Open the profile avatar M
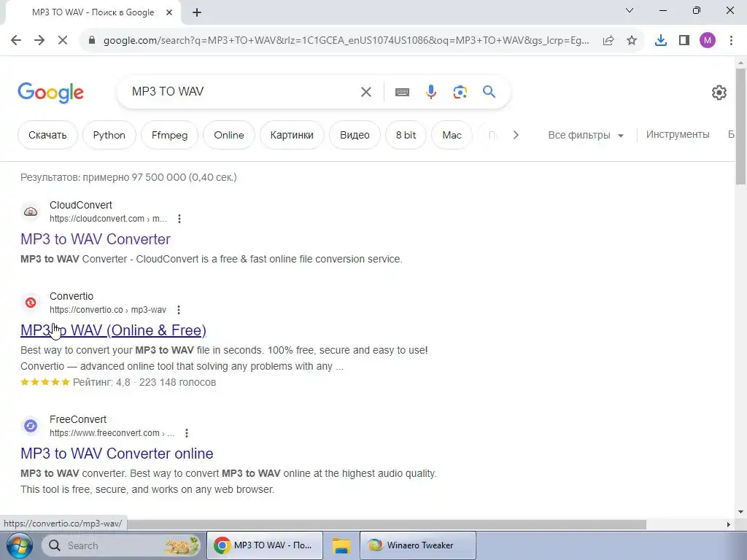Screen dimensions: 747x560 pos(708,41)
